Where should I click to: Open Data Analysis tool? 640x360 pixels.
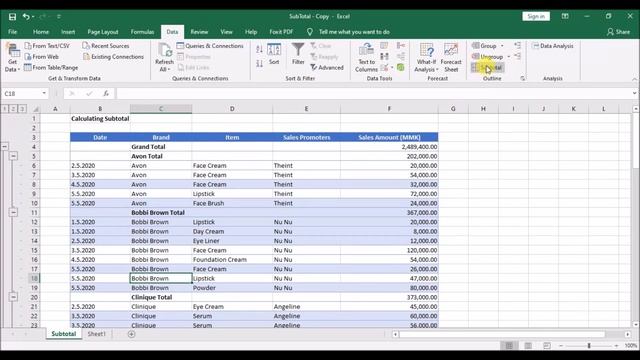tap(553, 46)
